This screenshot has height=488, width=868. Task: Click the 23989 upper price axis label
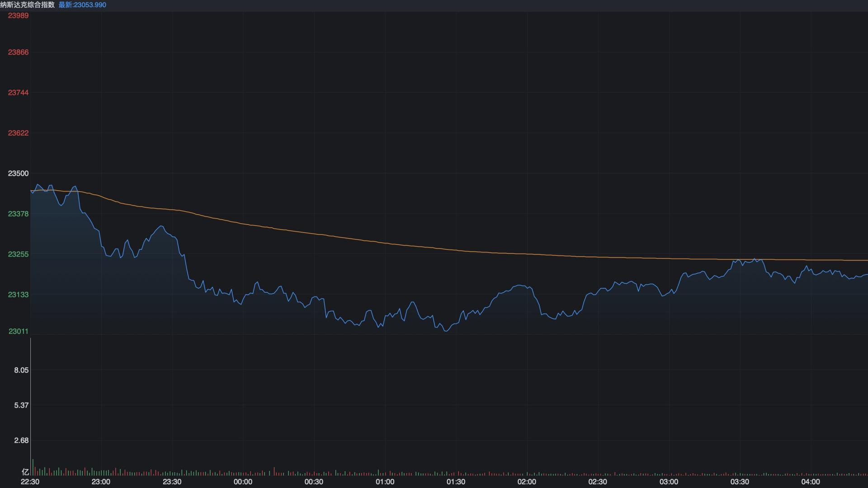pos(18,15)
